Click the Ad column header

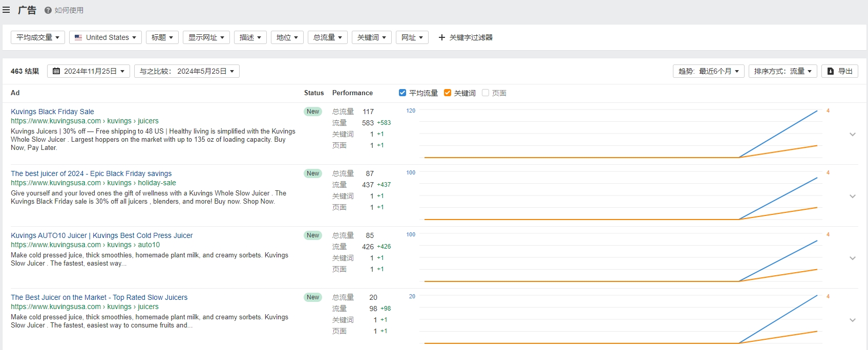click(15, 93)
